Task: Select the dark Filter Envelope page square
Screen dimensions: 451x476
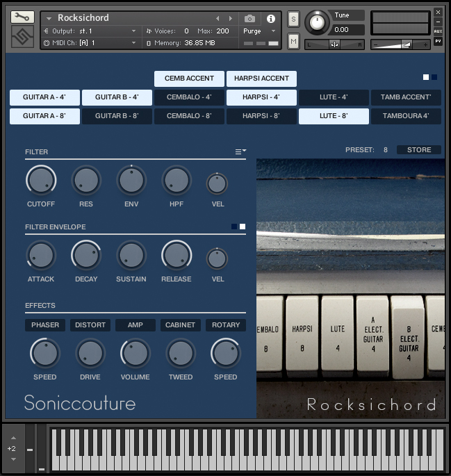Action: pos(234,227)
